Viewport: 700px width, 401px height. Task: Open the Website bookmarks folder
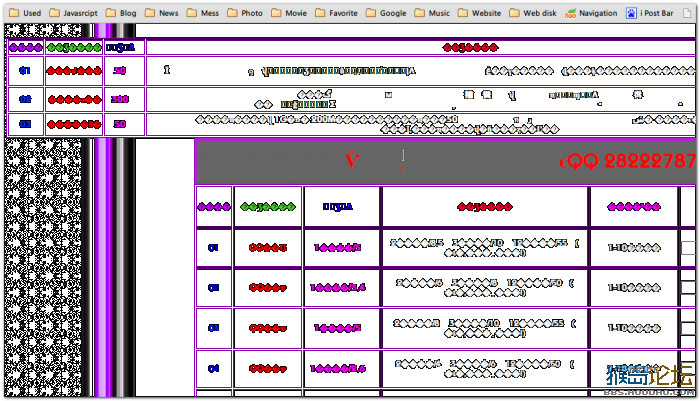[x=479, y=13]
